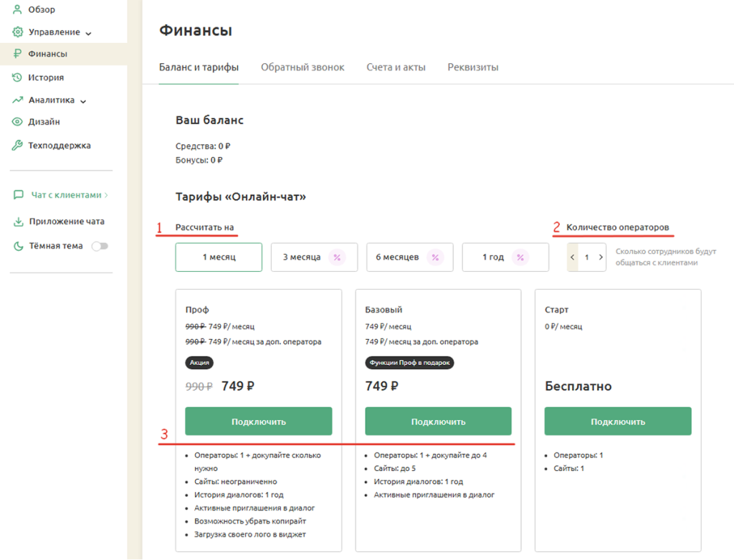Image resolution: width=734 pixels, height=560 pixels.
Task: Click the История clock icon
Action: coord(17,77)
